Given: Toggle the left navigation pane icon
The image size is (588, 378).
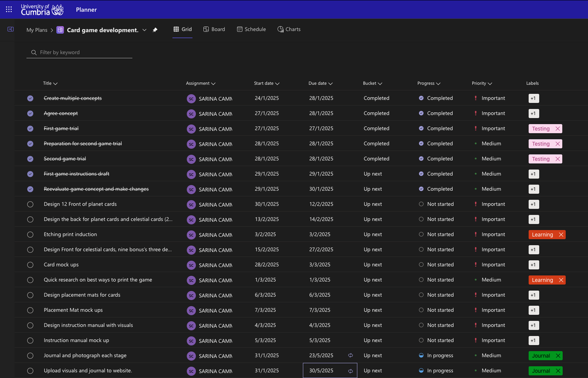Looking at the screenshot, I should (x=11, y=29).
